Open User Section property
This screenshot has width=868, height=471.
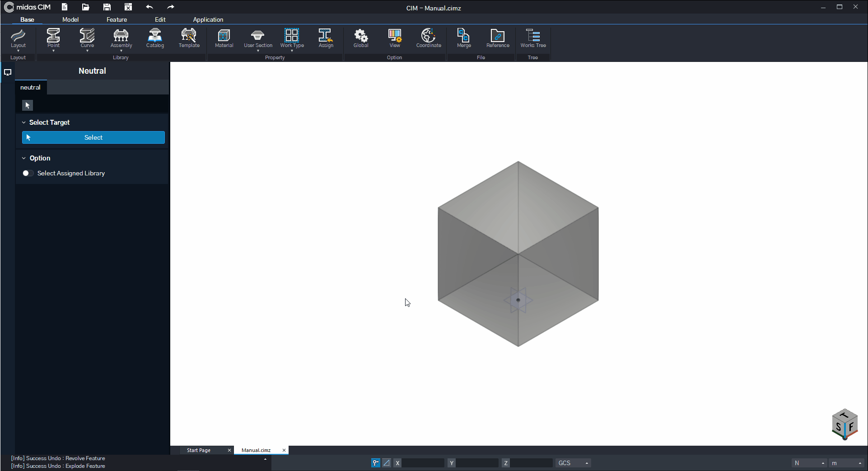click(x=258, y=38)
